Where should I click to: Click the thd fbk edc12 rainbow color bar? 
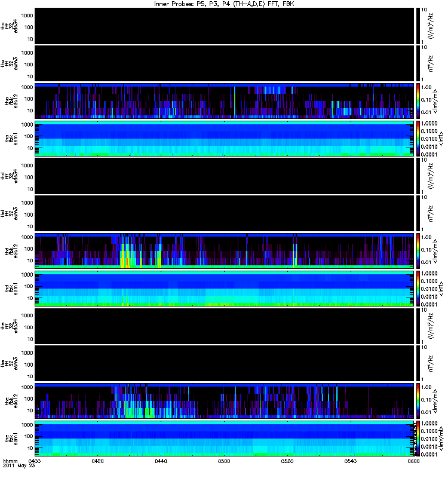coord(418,251)
